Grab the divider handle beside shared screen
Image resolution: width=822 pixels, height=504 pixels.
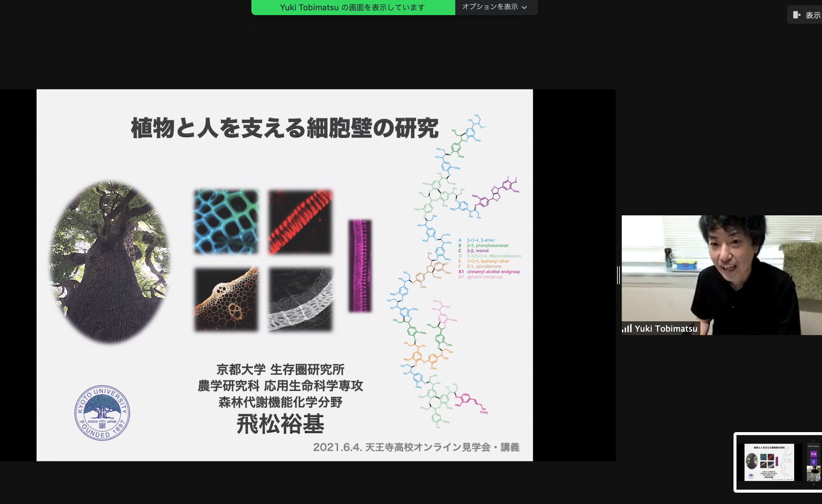(618, 275)
